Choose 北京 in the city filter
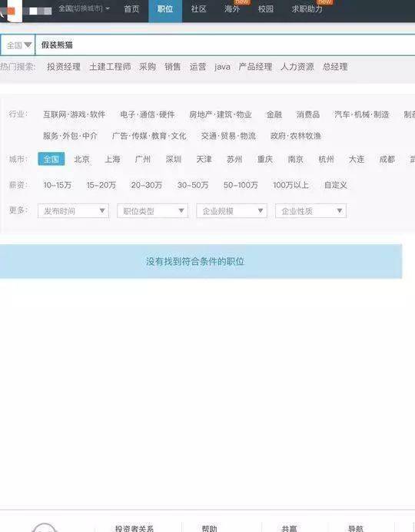The image size is (415, 532). point(81,159)
